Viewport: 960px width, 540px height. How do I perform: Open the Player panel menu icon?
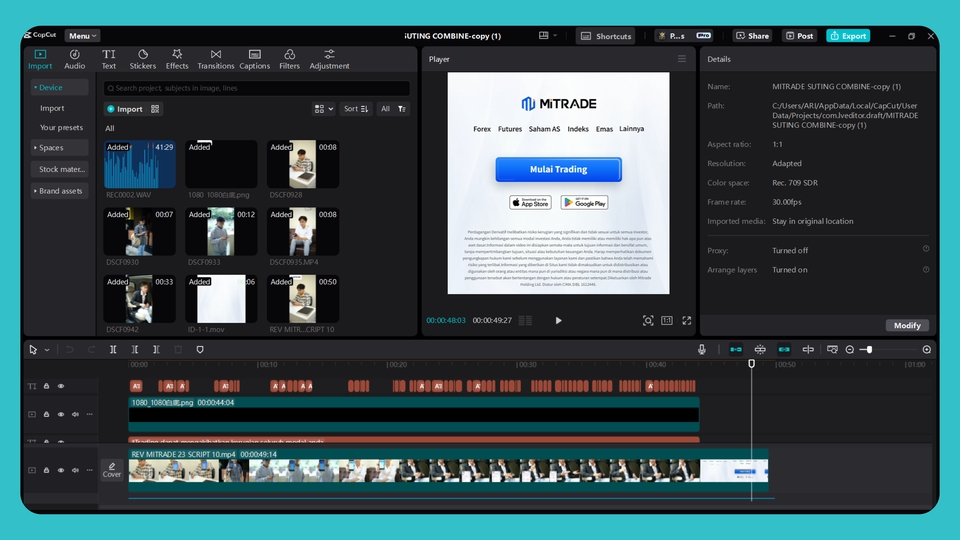681,59
